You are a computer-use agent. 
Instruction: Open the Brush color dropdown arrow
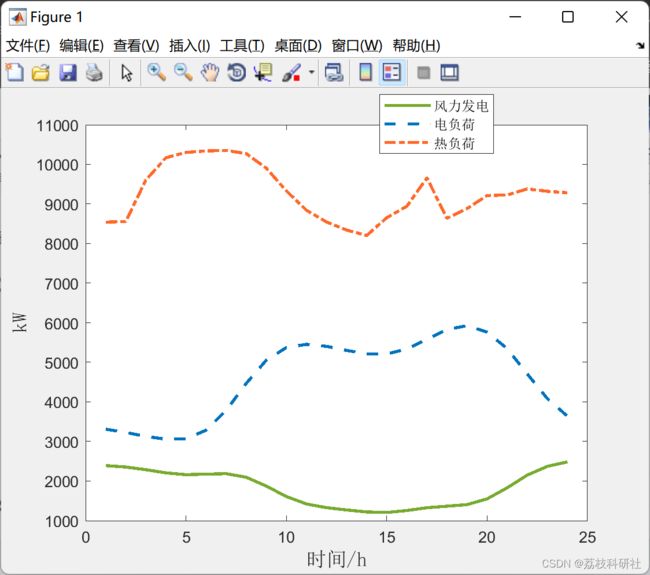[x=311, y=72]
